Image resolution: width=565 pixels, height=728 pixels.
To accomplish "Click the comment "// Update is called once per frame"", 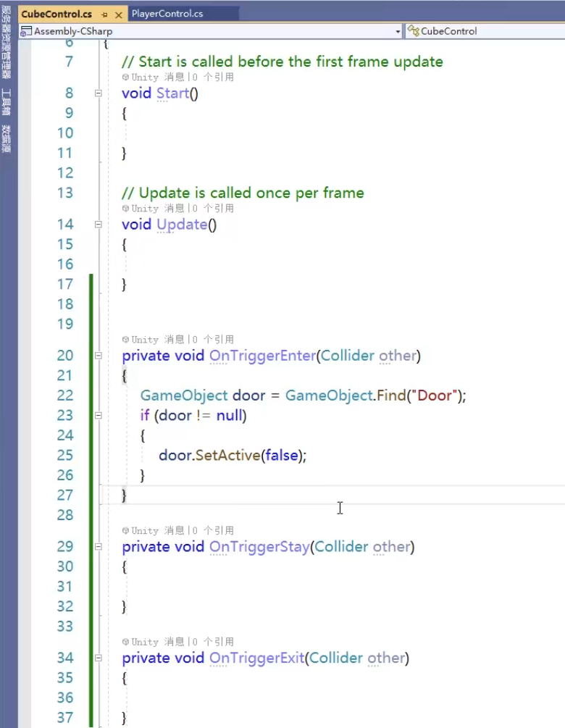I will [x=243, y=193].
